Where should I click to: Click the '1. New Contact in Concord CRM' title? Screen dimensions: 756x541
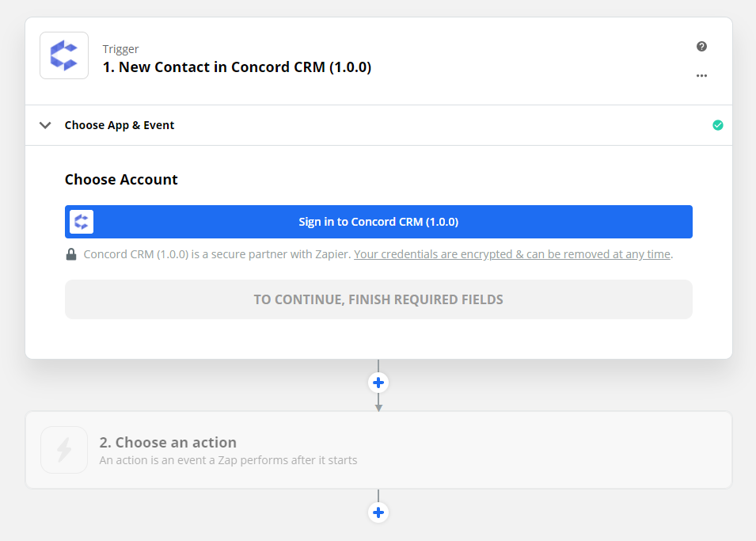point(237,67)
